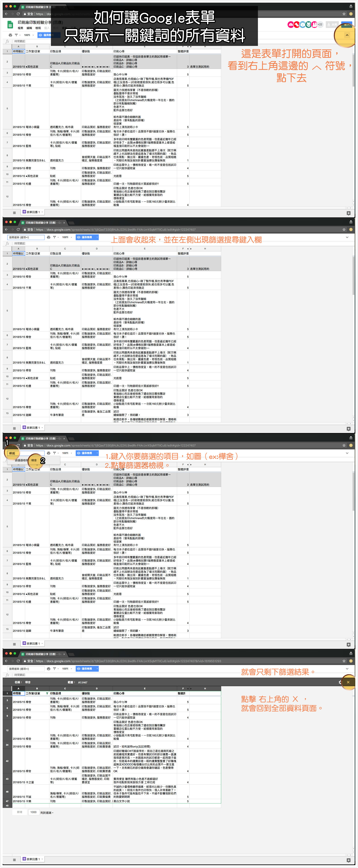The image size is (358, 868).
Task: Click the filter view range A1:H47 in the fourth screenshot
Action: click(x=83, y=682)
